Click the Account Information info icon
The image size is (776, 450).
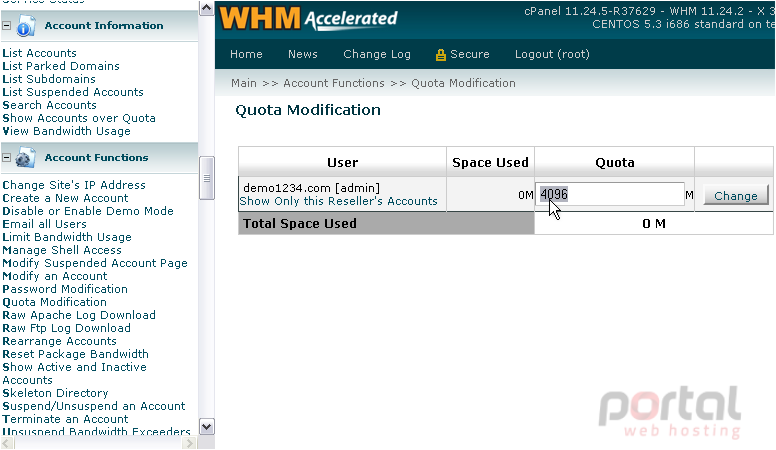click(25, 26)
